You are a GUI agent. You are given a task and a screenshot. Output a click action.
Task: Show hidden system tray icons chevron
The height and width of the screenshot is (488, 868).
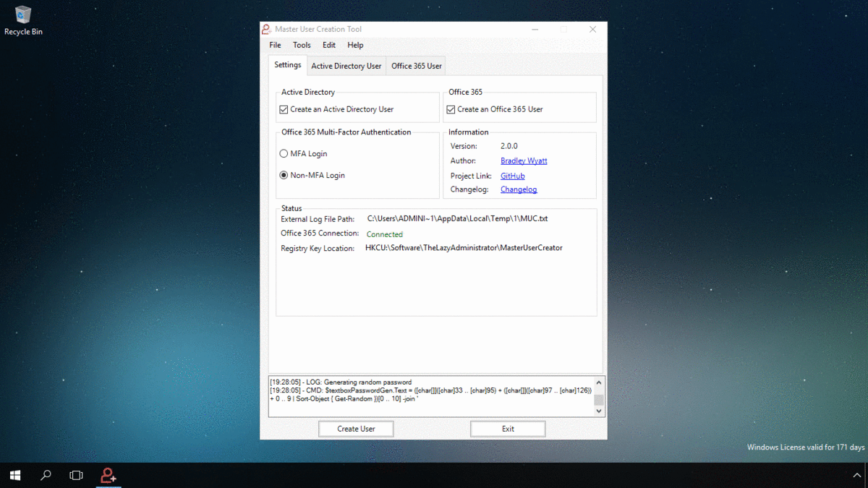coord(857,476)
